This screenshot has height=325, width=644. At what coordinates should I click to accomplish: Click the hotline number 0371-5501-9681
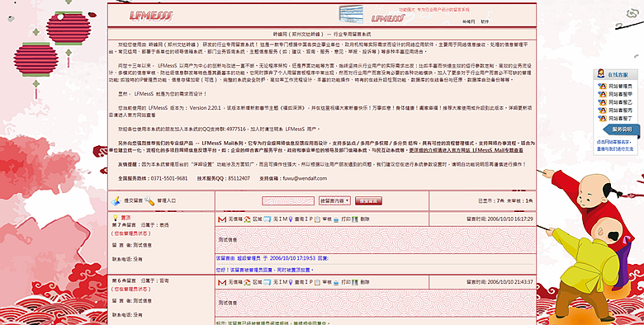(x=169, y=178)
